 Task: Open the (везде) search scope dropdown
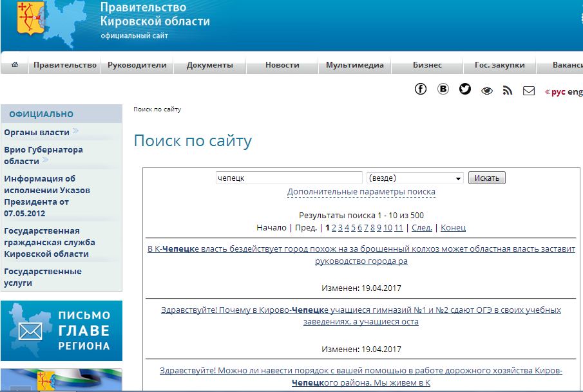[415, 178]
